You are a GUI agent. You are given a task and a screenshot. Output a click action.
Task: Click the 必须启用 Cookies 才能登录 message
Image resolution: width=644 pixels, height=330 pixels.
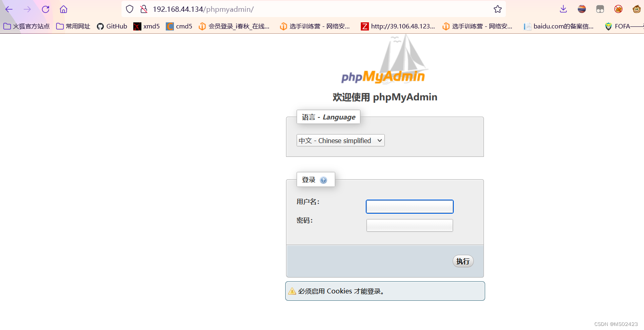[x=341, y=291]
